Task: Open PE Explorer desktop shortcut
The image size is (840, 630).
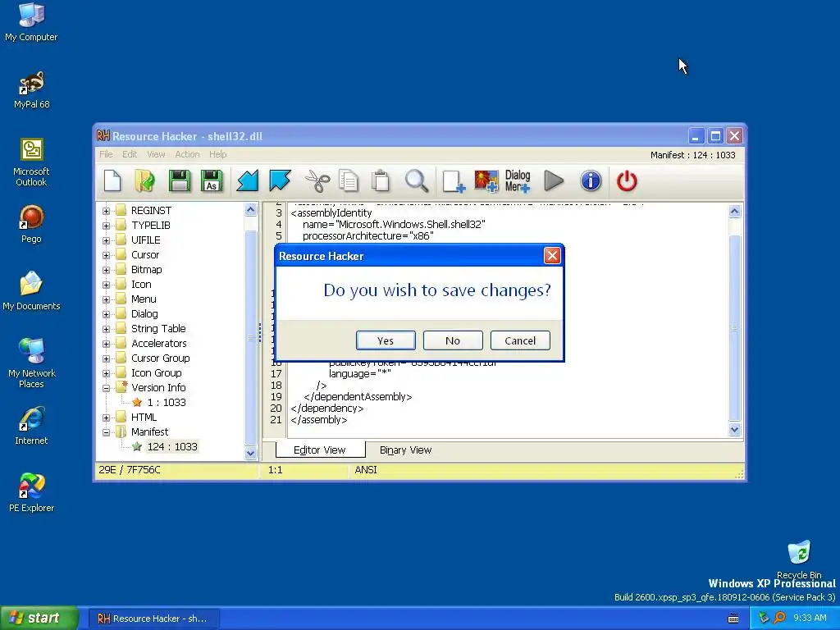Action: click(31, 493)
